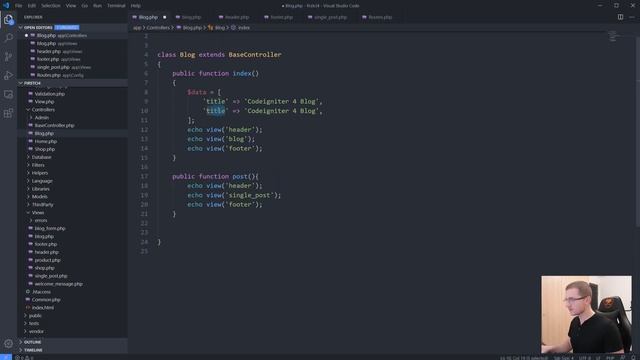Open the Edit menu
This screenshot has height=360, width=640.
tap(31, 6)
